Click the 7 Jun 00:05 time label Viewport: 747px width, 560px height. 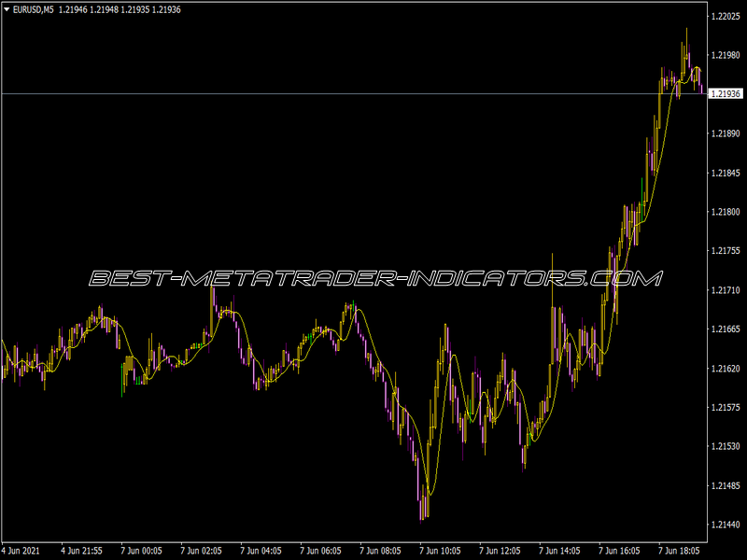[x=142, y=551]
